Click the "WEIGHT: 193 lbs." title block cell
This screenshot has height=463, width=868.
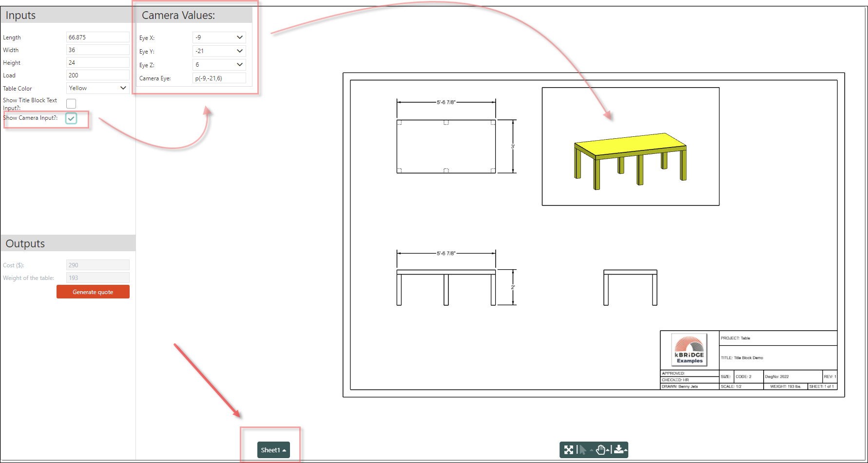click(785, 387)
